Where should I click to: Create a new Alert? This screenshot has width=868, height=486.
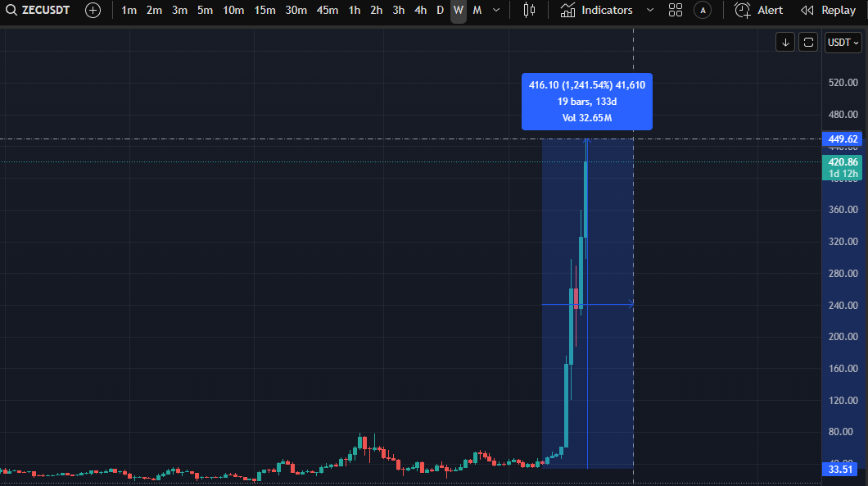coord(759,11)
